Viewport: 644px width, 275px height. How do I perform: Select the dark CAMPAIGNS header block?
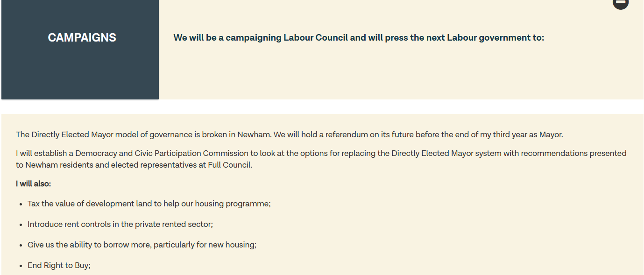coord(80,49)
